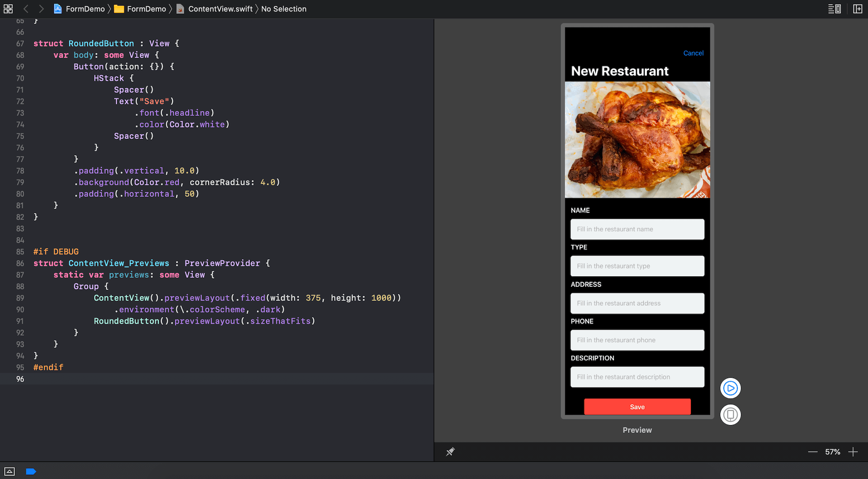
Task: Click the Preview on Device button
Action: 730,415
